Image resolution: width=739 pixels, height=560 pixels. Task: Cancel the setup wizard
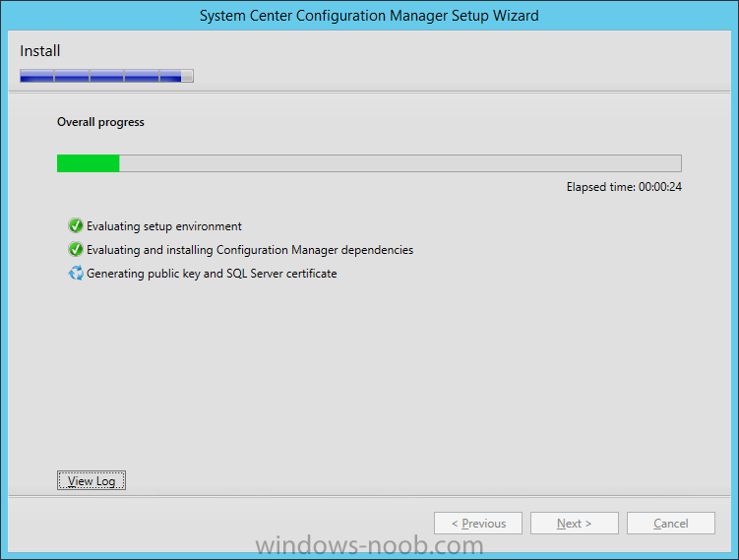[x=671, y=524]
